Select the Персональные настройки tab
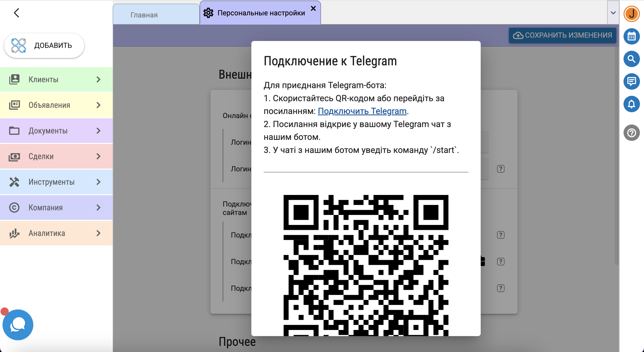Screen dimensions: 644x352 (x=261, y=13)
